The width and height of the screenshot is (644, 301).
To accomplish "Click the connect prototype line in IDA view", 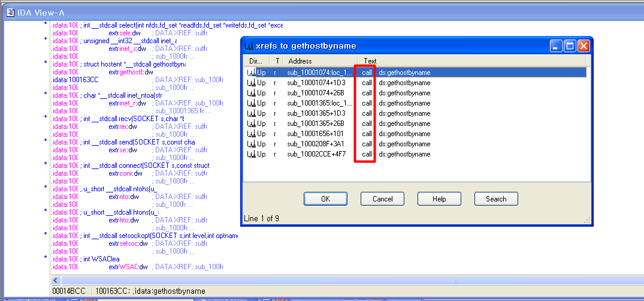I will click(x=130, y=165).
